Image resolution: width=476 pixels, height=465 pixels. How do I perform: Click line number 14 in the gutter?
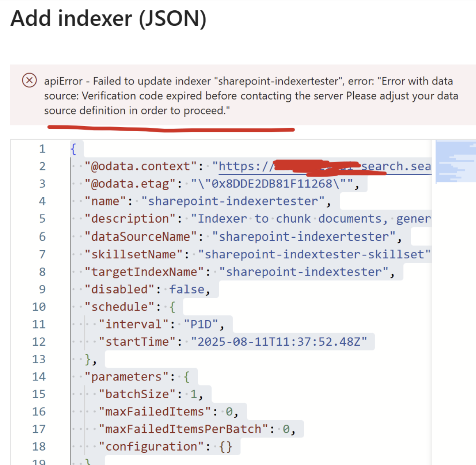tap(39, 377)
